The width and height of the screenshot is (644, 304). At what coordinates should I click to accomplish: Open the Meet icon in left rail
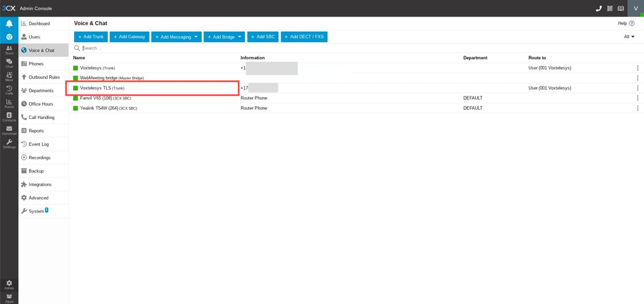point(9,76)
